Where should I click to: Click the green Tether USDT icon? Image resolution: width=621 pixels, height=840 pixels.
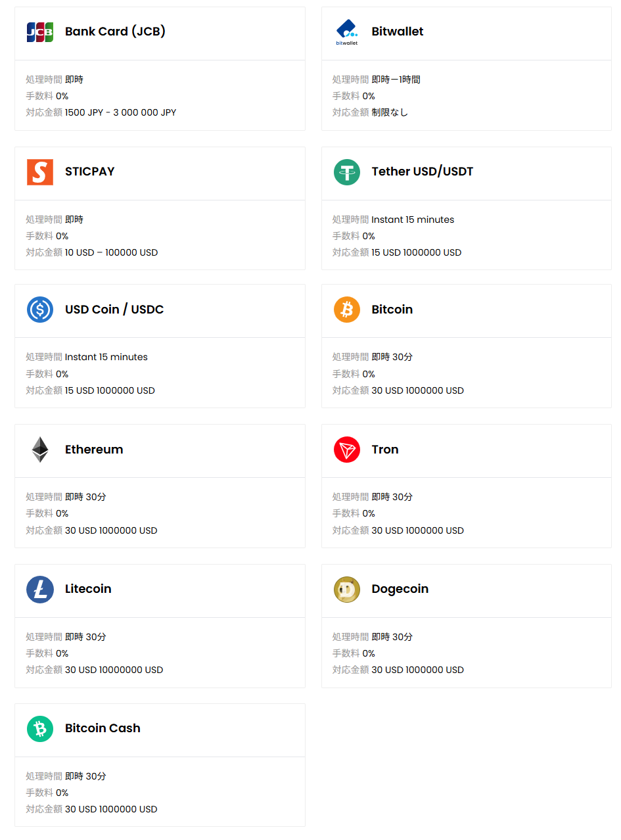click(346, 172)
